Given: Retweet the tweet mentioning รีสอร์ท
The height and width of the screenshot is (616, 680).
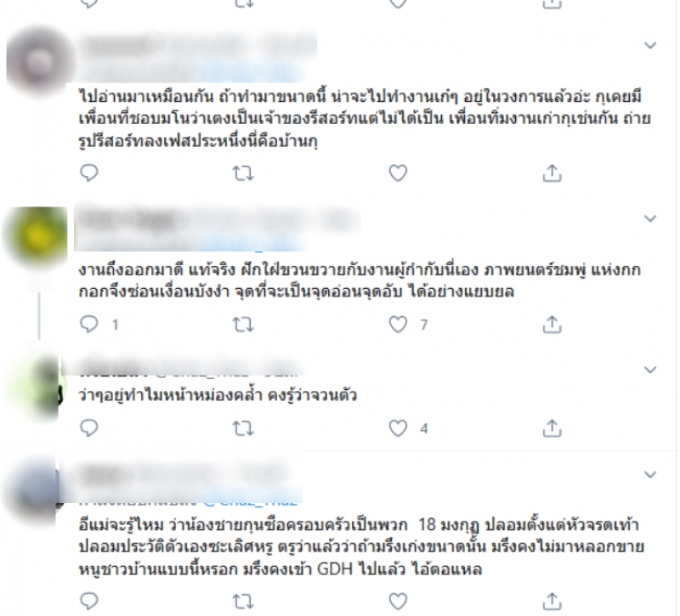Looking at the screenshot, I should point(243,174).
